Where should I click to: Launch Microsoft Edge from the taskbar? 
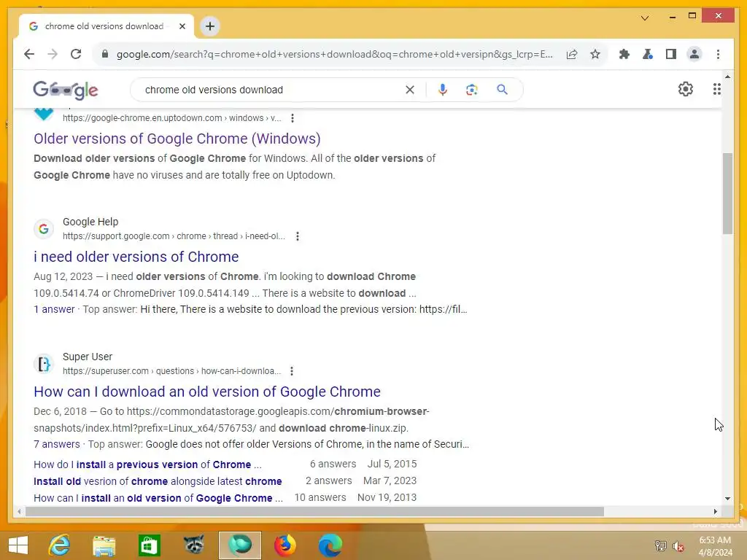point(330,545)
